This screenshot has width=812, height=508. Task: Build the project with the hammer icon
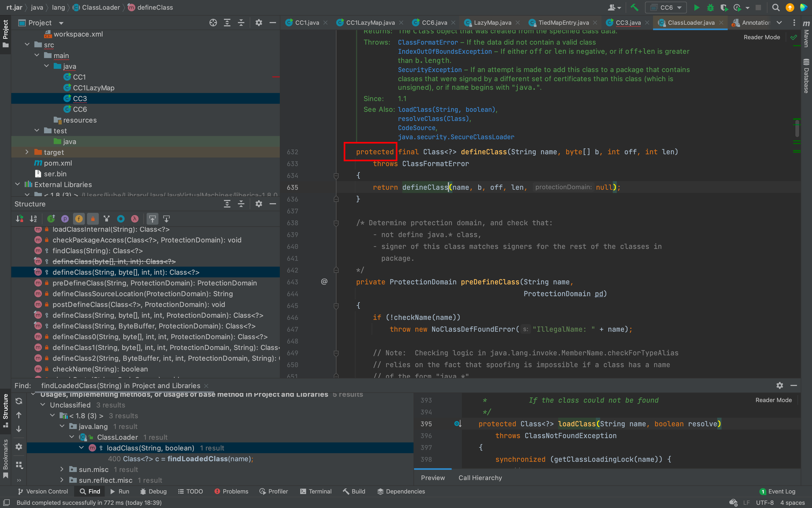(634, 8)
